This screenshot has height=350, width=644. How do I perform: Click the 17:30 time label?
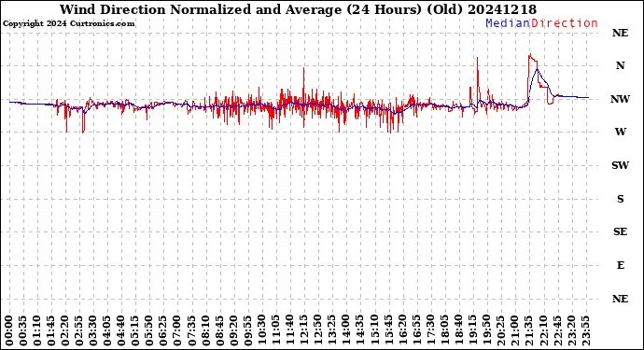430,331
